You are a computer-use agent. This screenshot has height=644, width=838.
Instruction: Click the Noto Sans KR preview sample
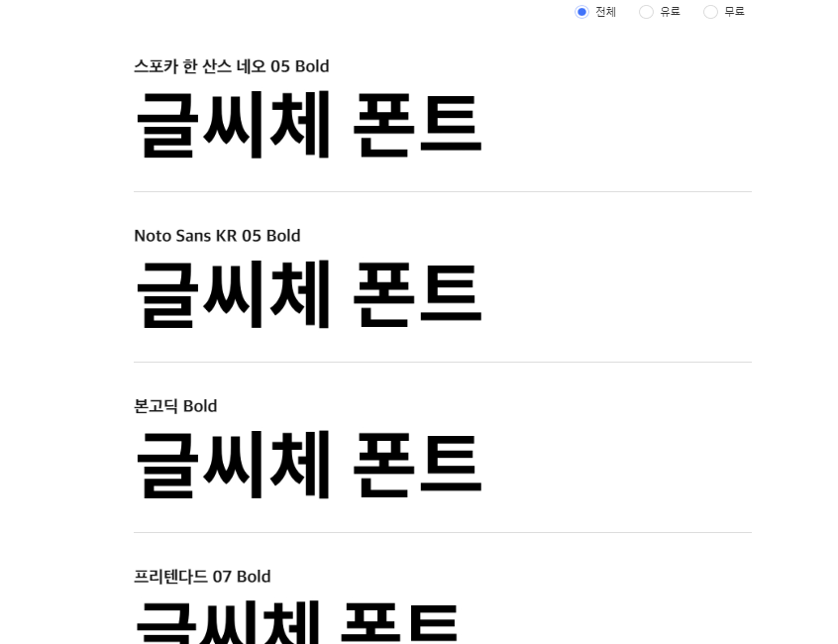pos(308,291)
